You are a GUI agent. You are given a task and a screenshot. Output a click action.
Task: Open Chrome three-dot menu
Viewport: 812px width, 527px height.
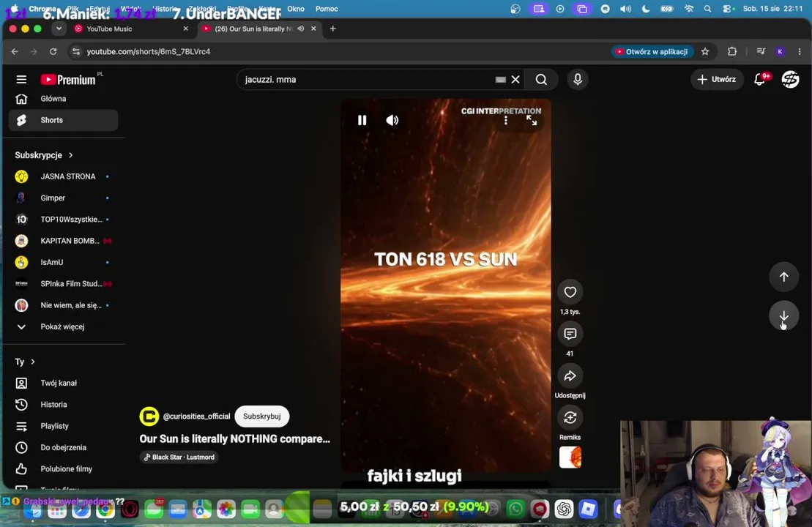[x=800, y=52]
